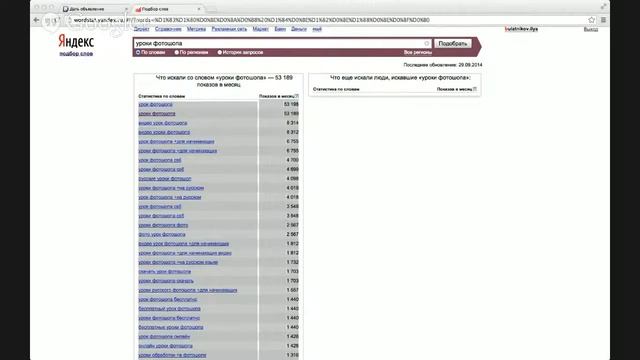Open the 'Директ' top navigation link

[141, 29]
